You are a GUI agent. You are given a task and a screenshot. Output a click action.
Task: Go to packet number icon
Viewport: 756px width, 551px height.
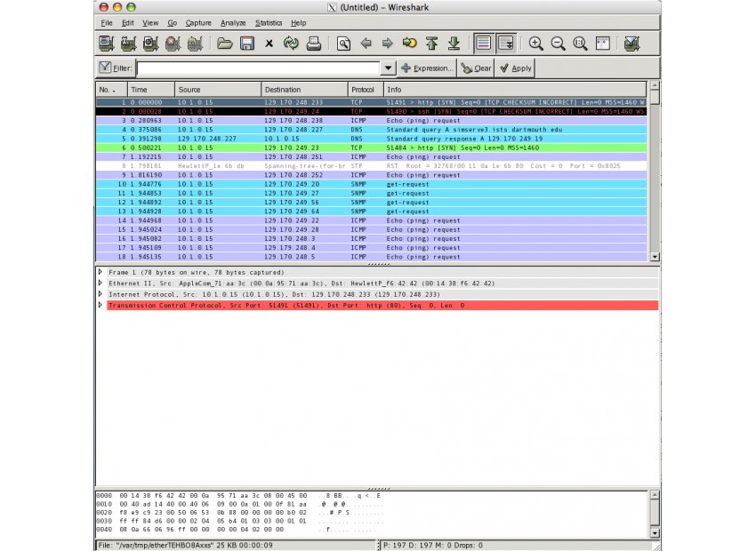tap(410, 44)
